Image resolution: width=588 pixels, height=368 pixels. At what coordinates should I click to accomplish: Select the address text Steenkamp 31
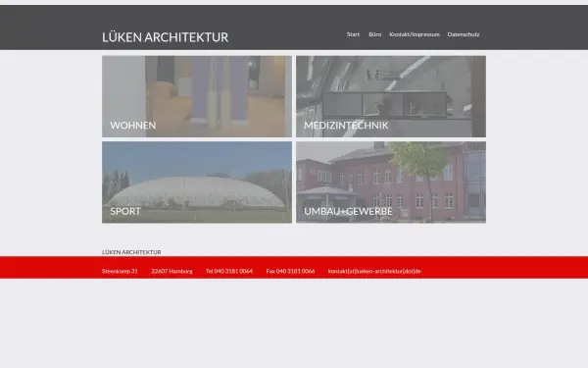pos(120,271)
